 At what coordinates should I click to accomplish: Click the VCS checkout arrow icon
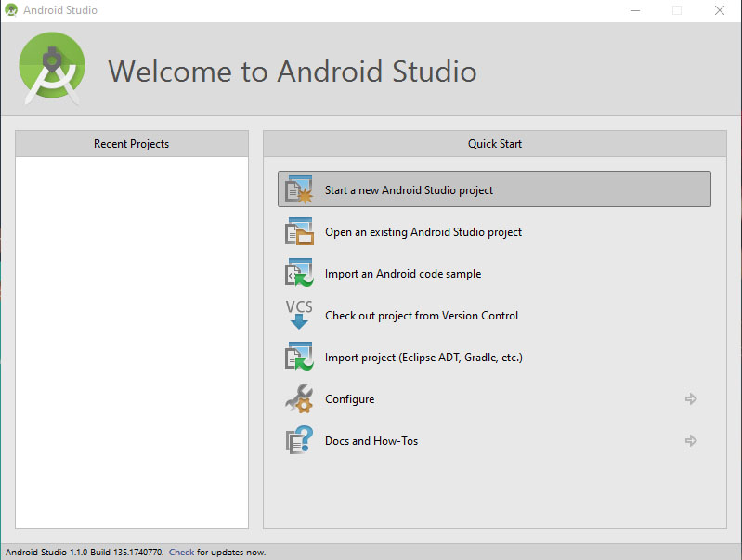click(x=299, y=315)
